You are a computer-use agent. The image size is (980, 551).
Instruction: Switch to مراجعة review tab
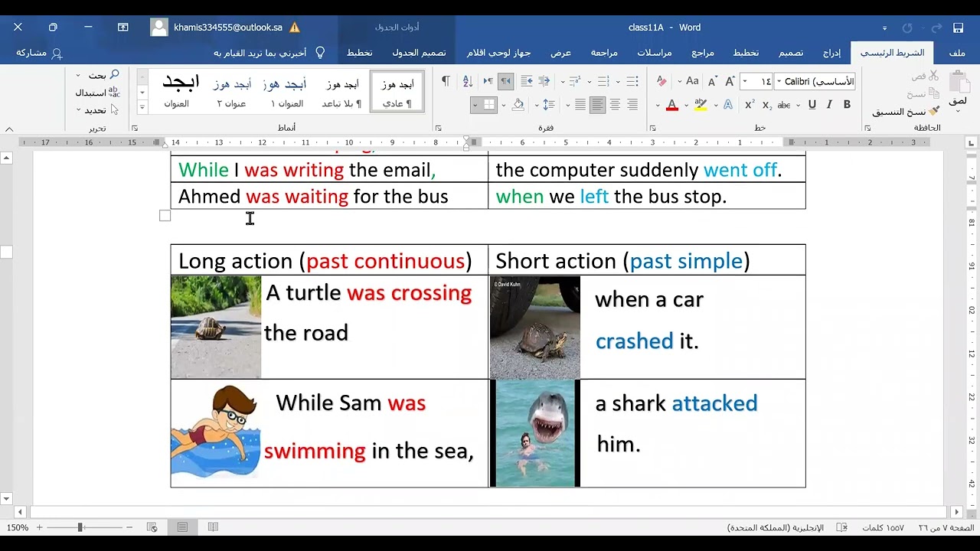click(x=604, y=53)
